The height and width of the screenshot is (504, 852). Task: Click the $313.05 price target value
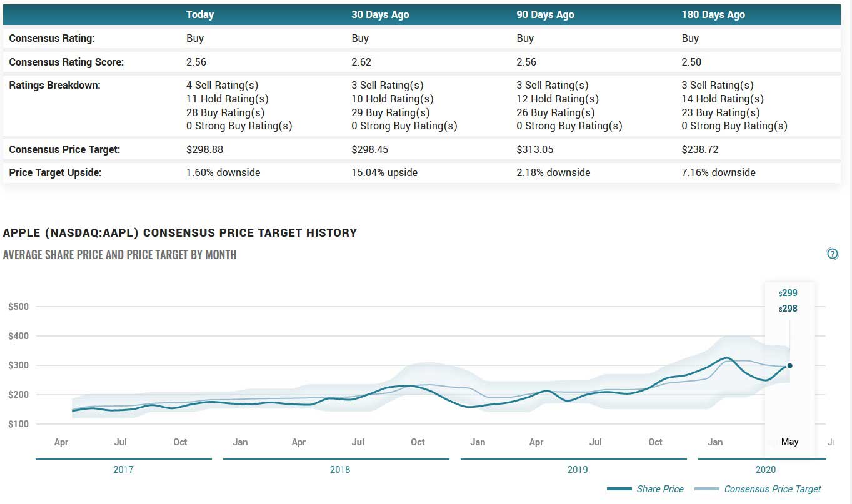(x=534, y=149)
